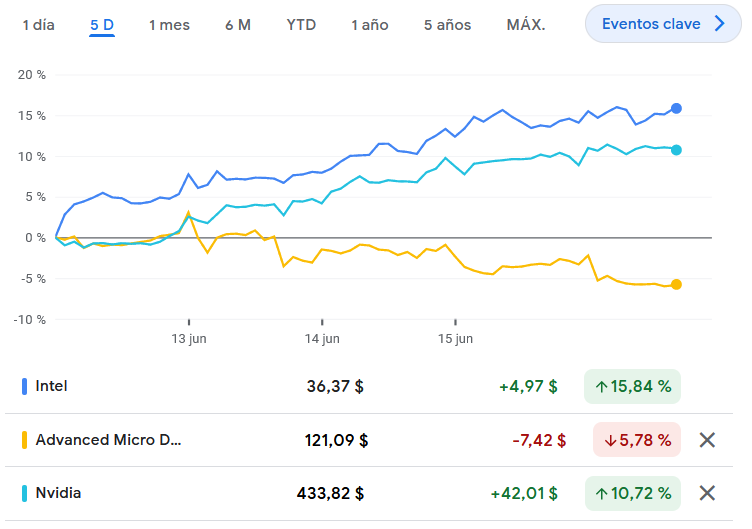
Task: Remove Advanced Micro Devices from comparison
Action: [x=707, y=440]
